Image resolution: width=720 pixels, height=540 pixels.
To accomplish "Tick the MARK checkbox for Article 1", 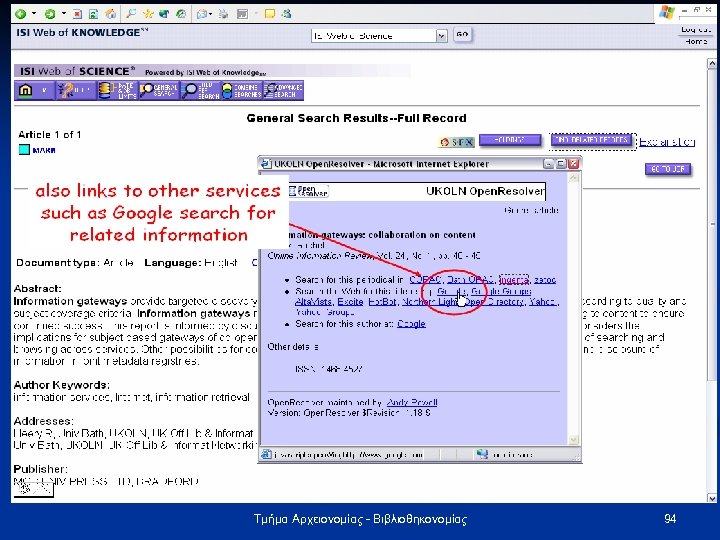I will [24, 150].
